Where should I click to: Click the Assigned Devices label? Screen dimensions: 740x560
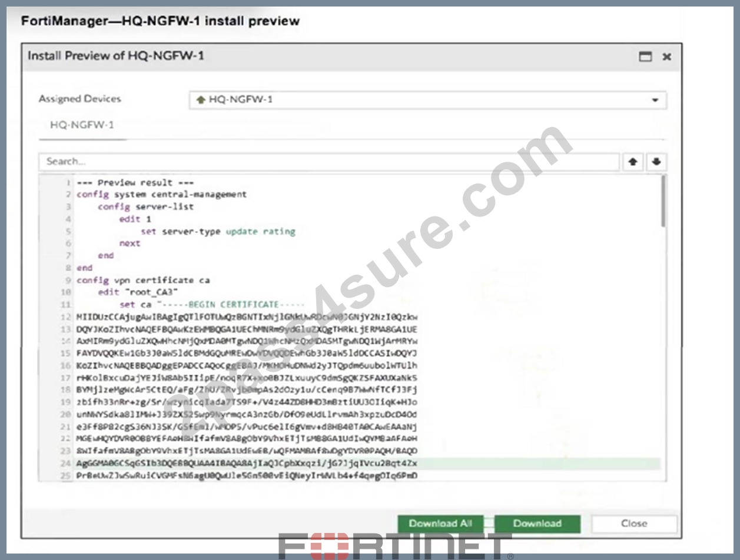tap(79, 99)
